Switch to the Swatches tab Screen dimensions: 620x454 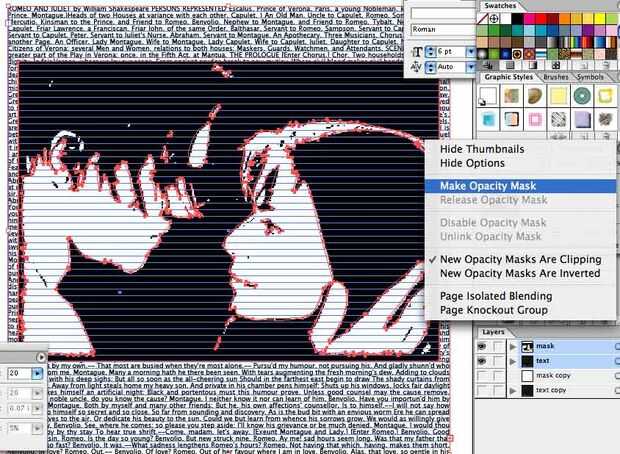[500, 6]
